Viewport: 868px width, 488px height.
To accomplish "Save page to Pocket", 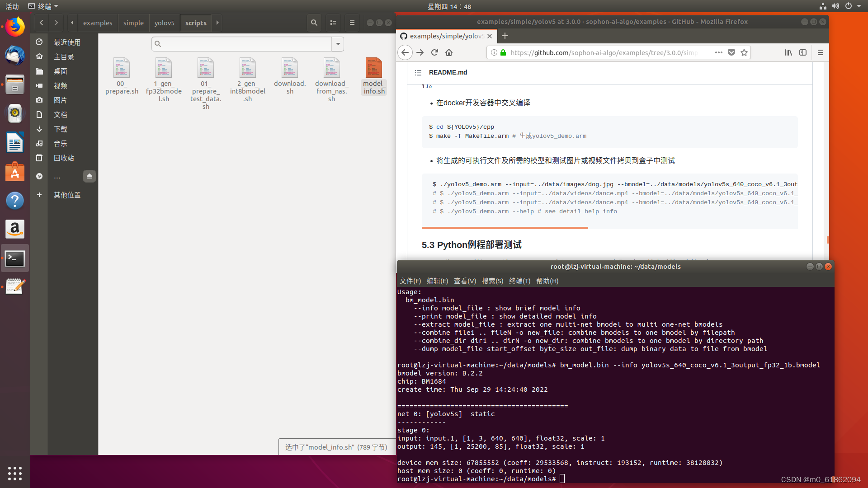I will point(731,52).
